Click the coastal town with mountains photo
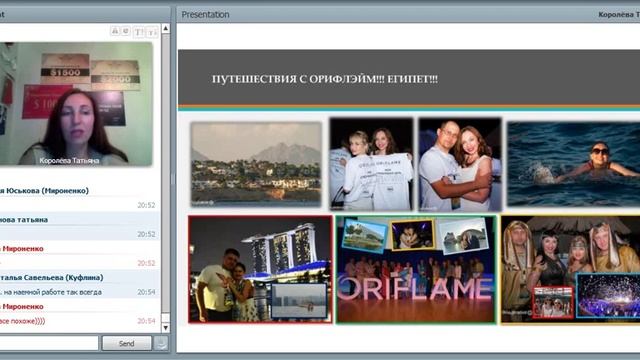Screen dimensions: 640x360 [x=256, y=164]
